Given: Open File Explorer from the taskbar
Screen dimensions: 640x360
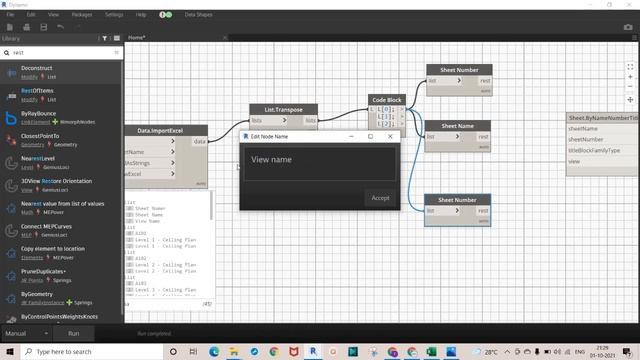Looking at the screenshot, I should tap(233, 351).
